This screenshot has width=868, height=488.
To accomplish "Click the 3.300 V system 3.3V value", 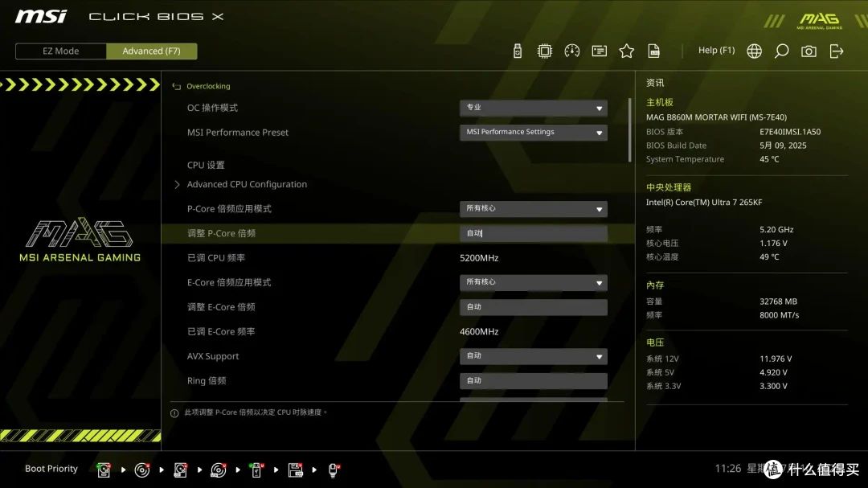I will coord(773,386).
